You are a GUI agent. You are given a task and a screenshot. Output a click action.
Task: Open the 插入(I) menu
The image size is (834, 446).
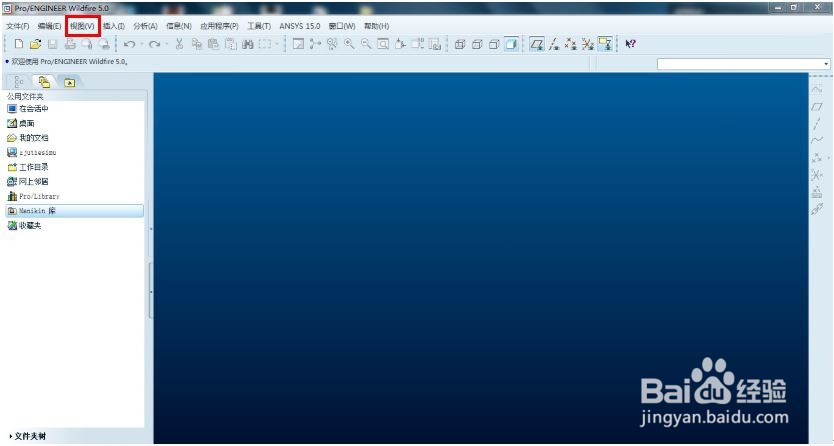pos(114,26)
